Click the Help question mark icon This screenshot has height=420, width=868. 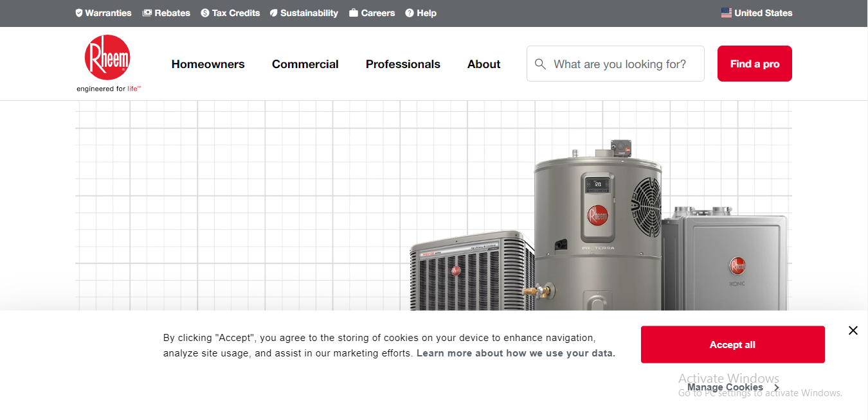(x=410, y=13)
